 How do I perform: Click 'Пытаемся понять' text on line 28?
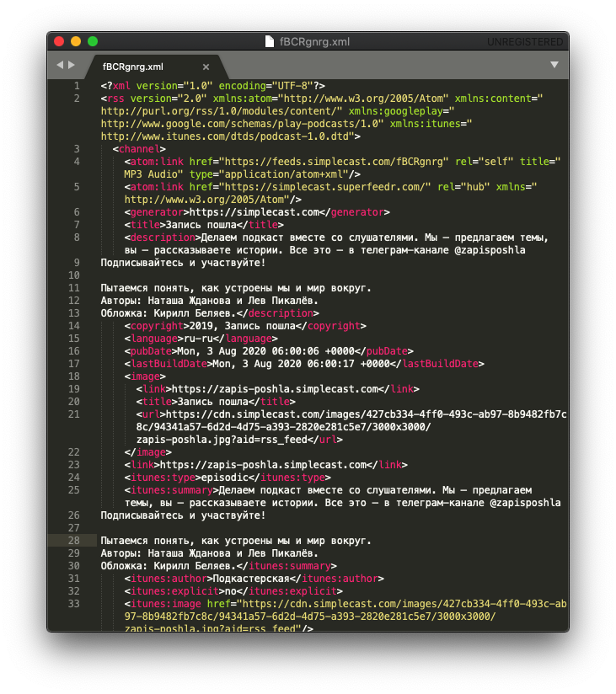pyautogui.click(x=147, y=541)
